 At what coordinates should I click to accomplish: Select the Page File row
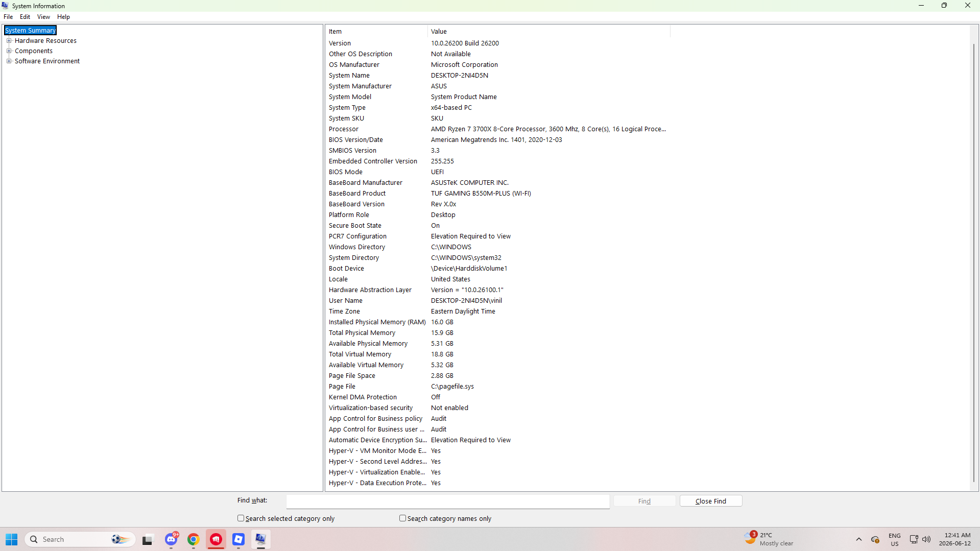coord(497,387)
